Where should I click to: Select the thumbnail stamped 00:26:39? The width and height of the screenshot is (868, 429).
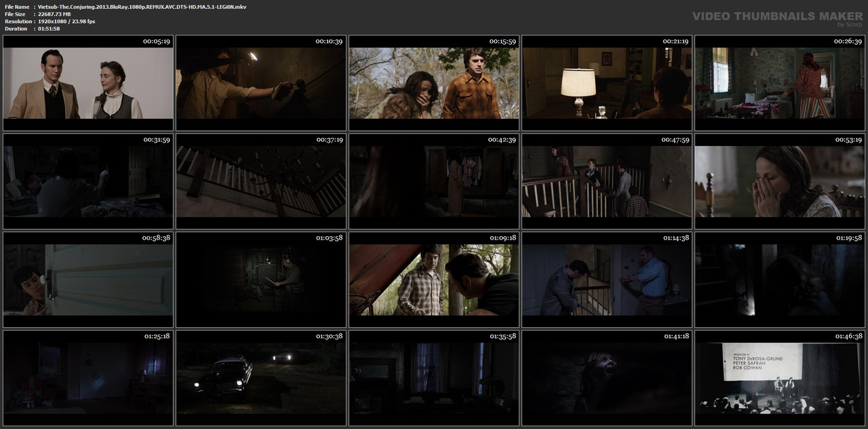click(x=780, y=83)
